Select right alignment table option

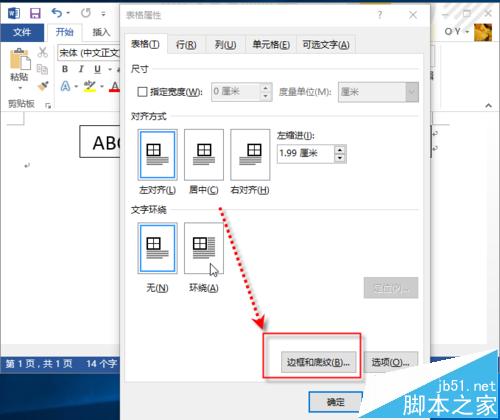[x=250, y=155]
